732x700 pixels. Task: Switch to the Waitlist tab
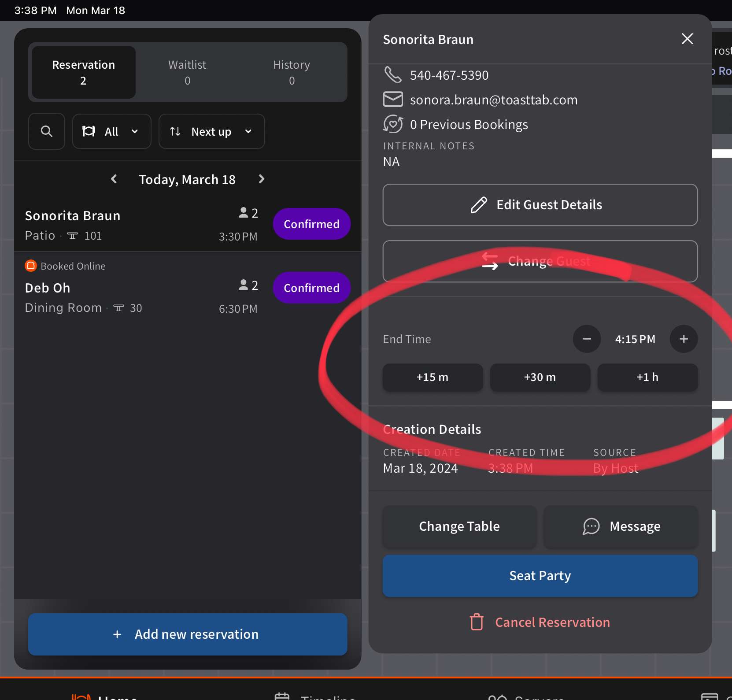pos(187,72)
